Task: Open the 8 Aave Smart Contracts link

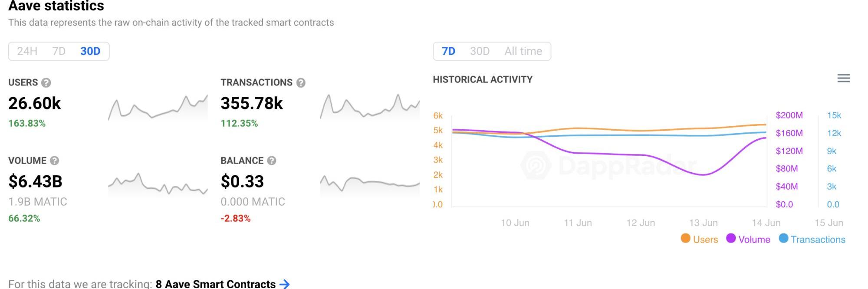Action: pyautogui.click(x=215, y=284)
